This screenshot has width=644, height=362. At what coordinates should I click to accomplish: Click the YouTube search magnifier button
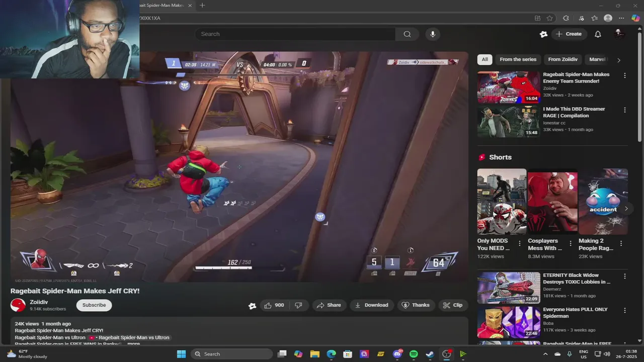[x=407, y=34]
